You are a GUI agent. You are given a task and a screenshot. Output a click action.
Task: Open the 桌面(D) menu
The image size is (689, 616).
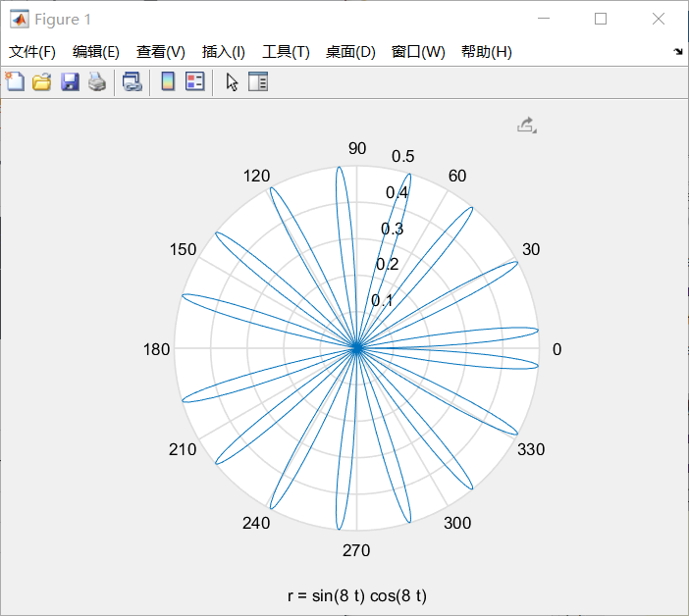coord(350,52)
